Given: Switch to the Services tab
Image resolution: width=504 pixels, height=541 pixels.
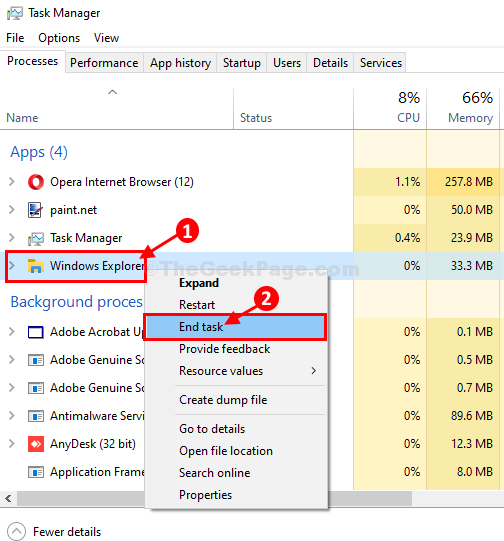Looking at the screenshot, I should [381, 63].
